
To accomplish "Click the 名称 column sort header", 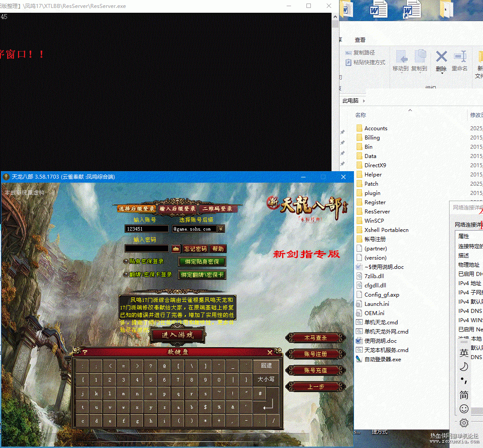I will tap(361, 115).
